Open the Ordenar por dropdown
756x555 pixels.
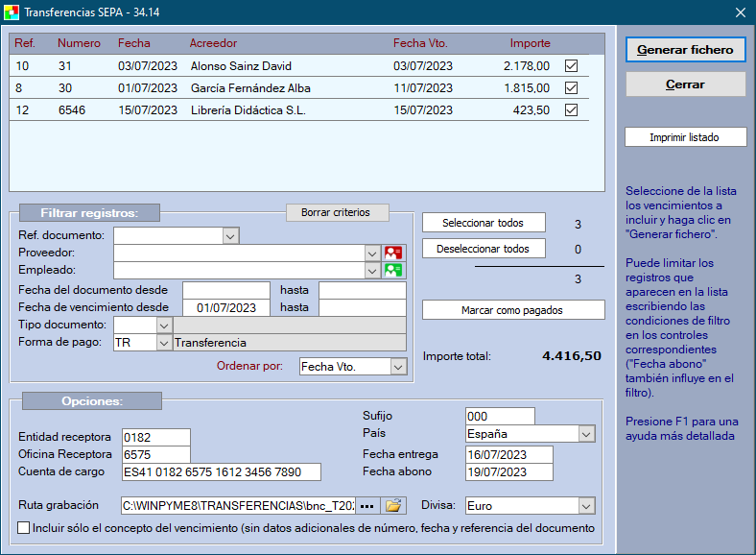[x=398, y=367]
